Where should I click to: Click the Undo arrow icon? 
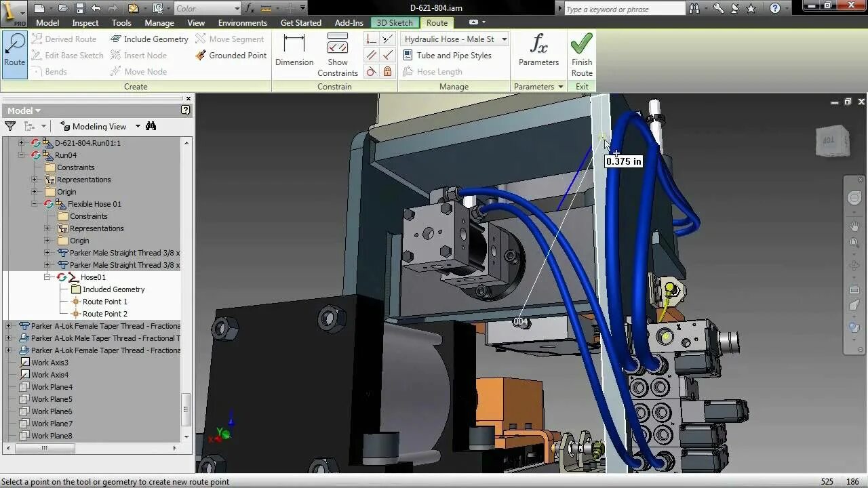[96, 9]
